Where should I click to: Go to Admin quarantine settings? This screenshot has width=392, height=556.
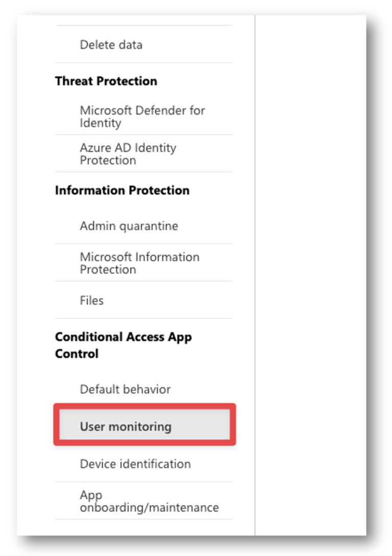pyautogui.click(x=144, y=226)
